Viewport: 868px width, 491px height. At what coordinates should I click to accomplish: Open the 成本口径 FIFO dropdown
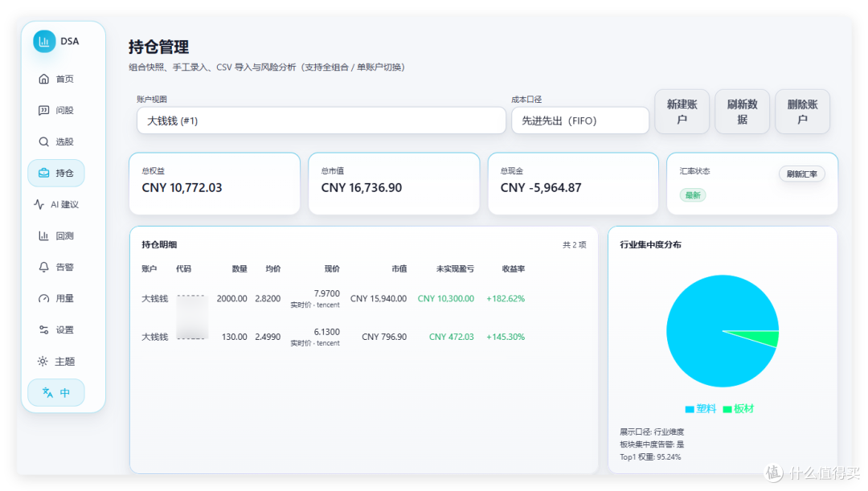[580, 121]
